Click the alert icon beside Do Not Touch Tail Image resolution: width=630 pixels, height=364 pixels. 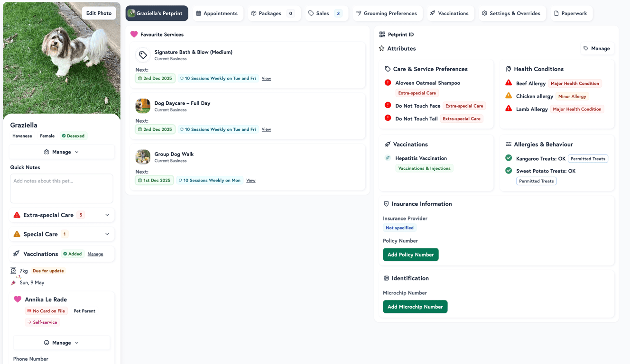pyautogui.click(x=388, y=118)
